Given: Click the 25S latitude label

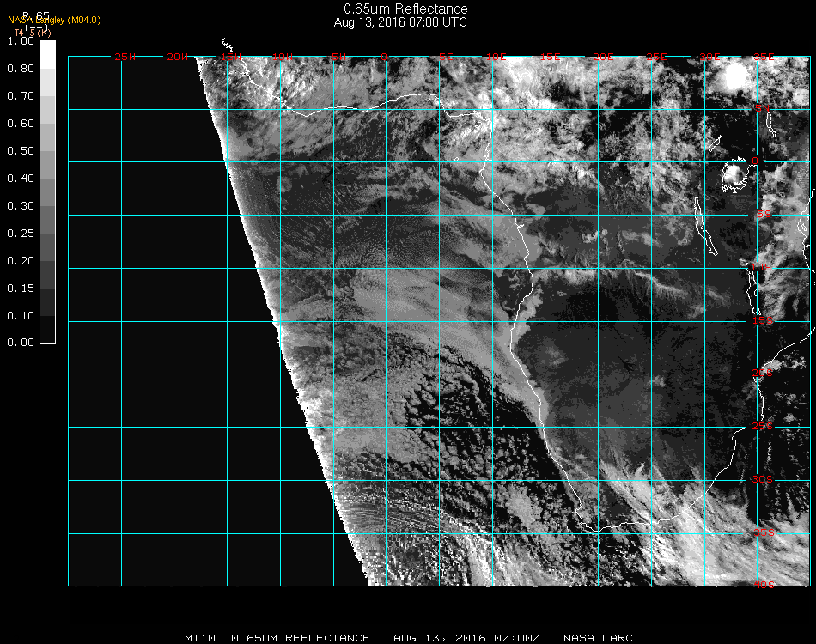Looking at the screenshot, I should click(763, 426).
